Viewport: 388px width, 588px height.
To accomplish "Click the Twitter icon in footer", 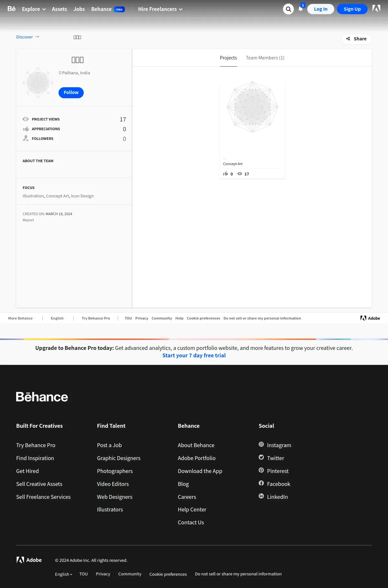I will click(x=261, y=457).
